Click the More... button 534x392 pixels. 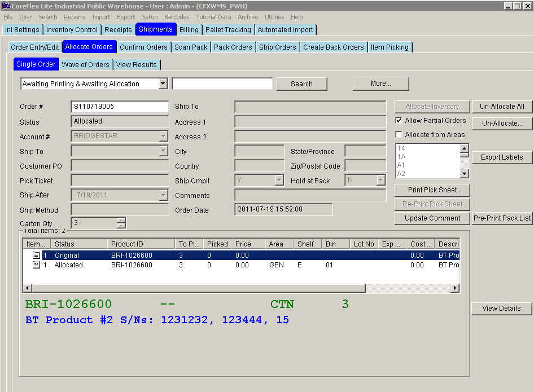[x=381, y=83]
